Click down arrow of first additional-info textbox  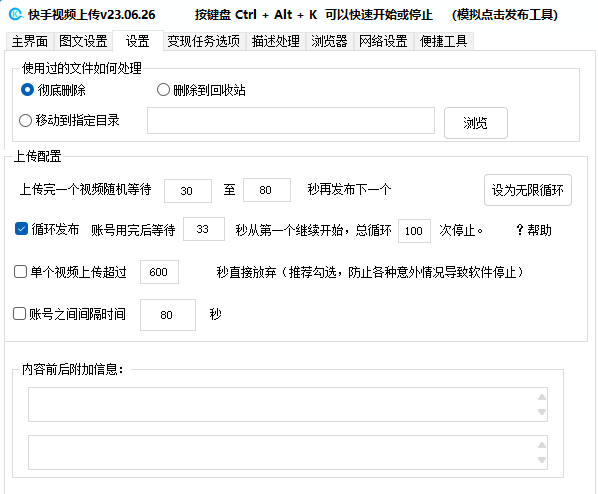(x=542, y=412)
